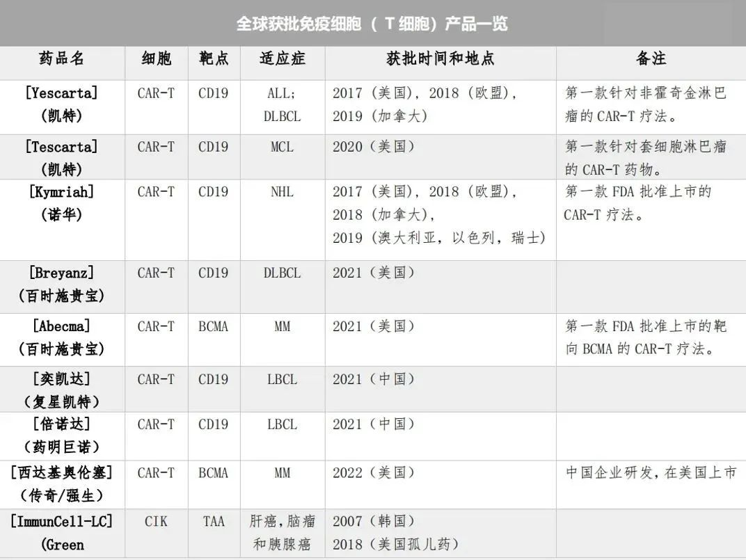Select the 靶点 column header

214,59
